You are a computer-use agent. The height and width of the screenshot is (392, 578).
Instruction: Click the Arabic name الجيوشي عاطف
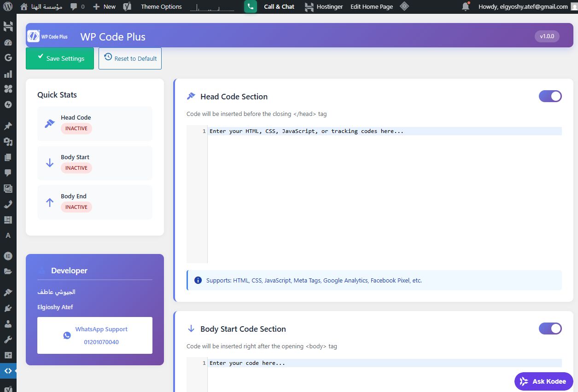pyautogui.click(x=56, y=292)
